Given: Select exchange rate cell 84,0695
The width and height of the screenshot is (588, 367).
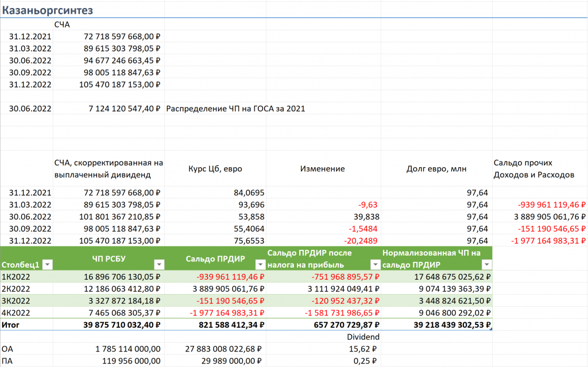Looking at the screenshot, I should point(249,192).
